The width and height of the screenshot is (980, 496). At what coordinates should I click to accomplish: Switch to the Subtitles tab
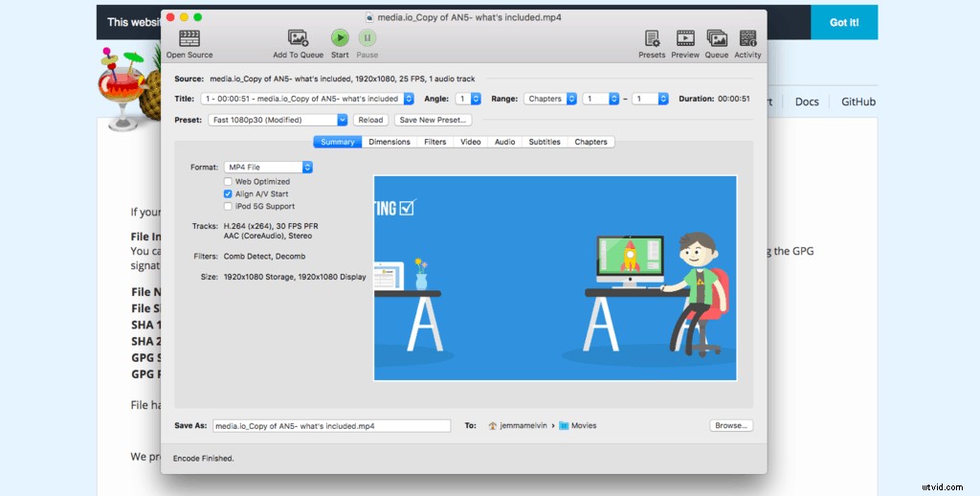[x=545, y=142]
